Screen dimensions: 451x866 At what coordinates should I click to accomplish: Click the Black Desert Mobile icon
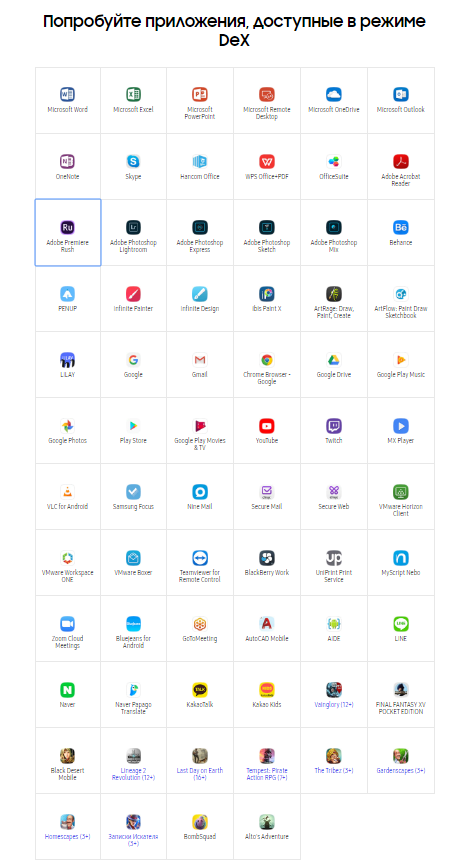coord(67,756)
